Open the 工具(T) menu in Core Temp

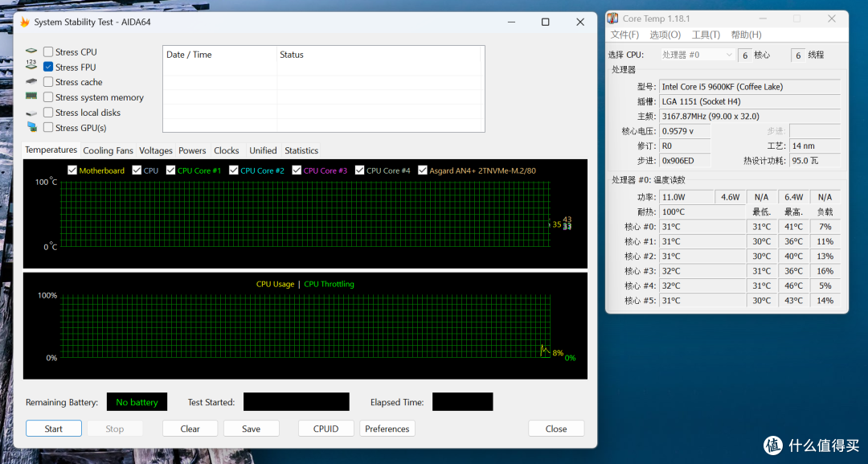point(706,35)
